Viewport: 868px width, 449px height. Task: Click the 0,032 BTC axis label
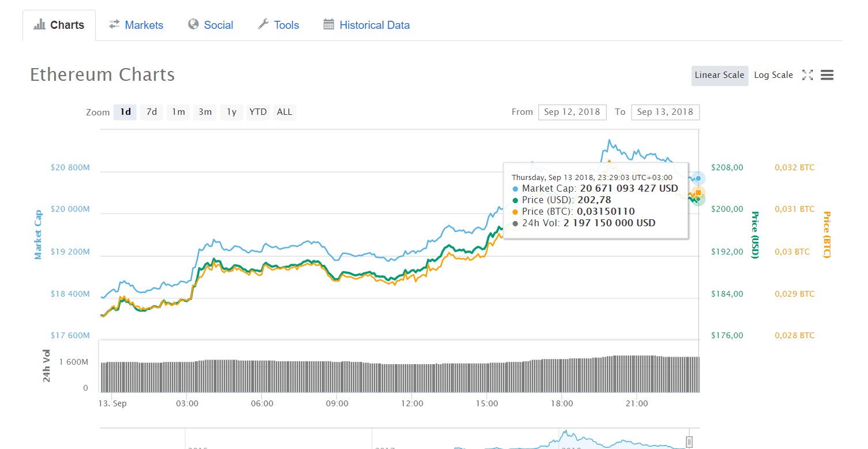point(795,168)
